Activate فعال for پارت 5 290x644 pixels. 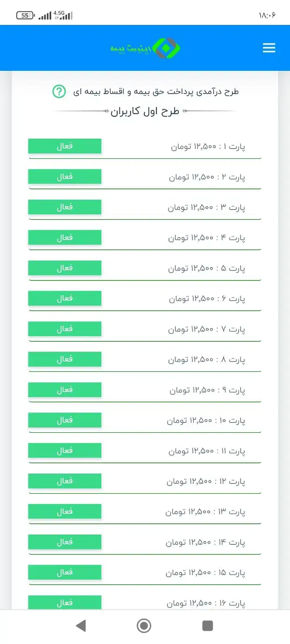pyautogui.click(x=64, y=267)
